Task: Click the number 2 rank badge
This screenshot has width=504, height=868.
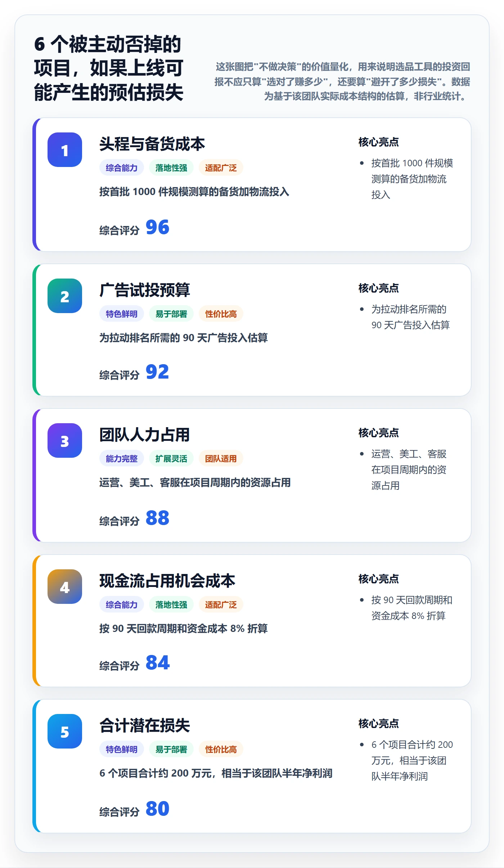Action: coord(65,296)
